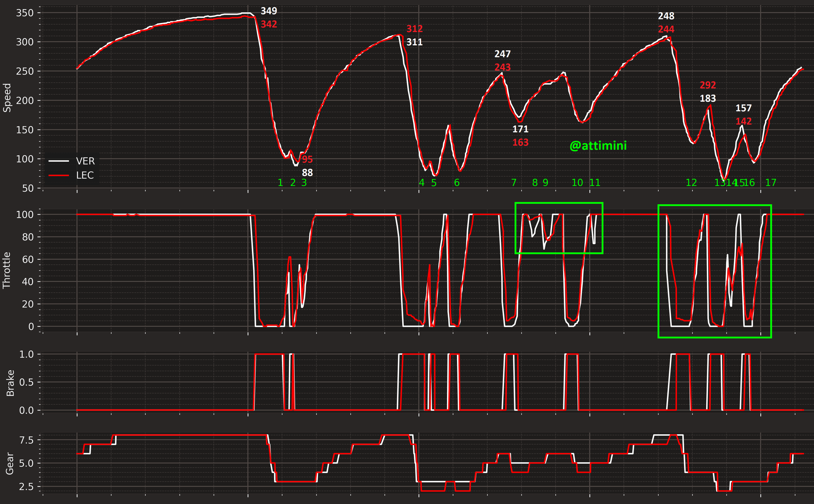Click the LEC legend entry
This screenshot has width=814, height=504.
coord(72,175)
